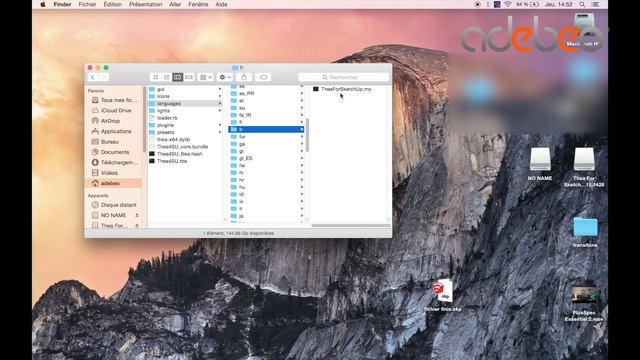Open Tous mes fichiers in sidebar

tap(114, 100)
